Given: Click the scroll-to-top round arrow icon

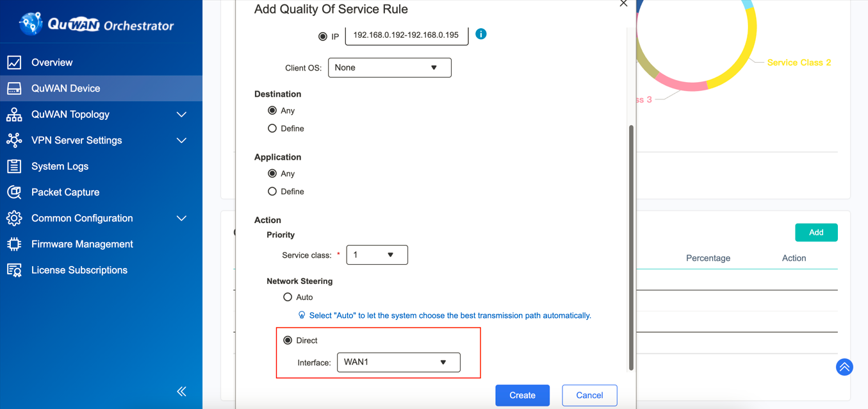Looking at the screenshot, I should pyautogui.click(x=844, y=367).
